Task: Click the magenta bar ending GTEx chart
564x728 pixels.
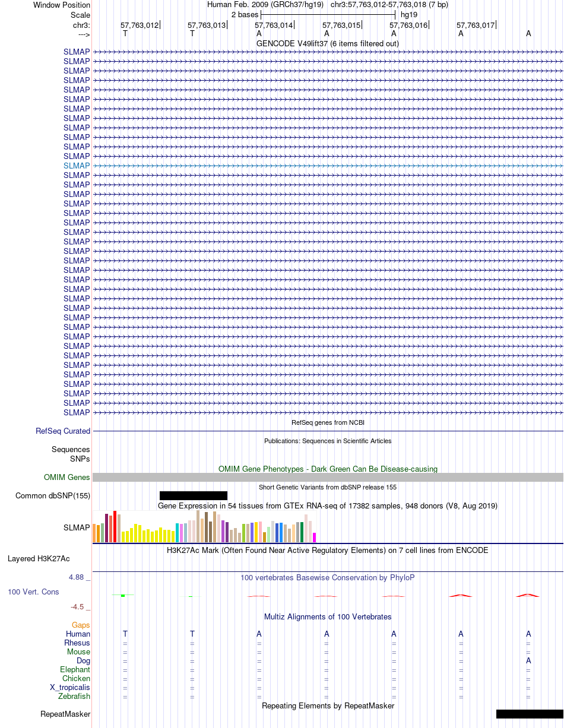Action: point(314,538)
